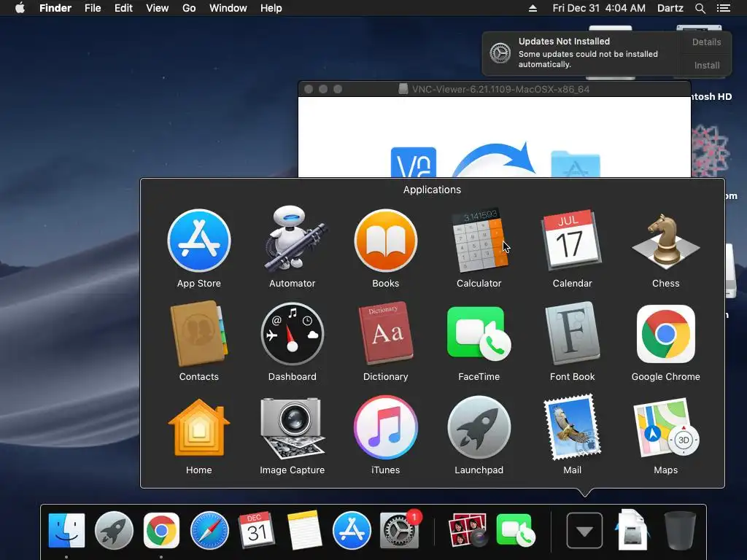Image resolution: width=747 pixels, height=560 pixels.
Task: Open FaceTime from the Dock
Action: pyautogui.click(x=516, y=530)
